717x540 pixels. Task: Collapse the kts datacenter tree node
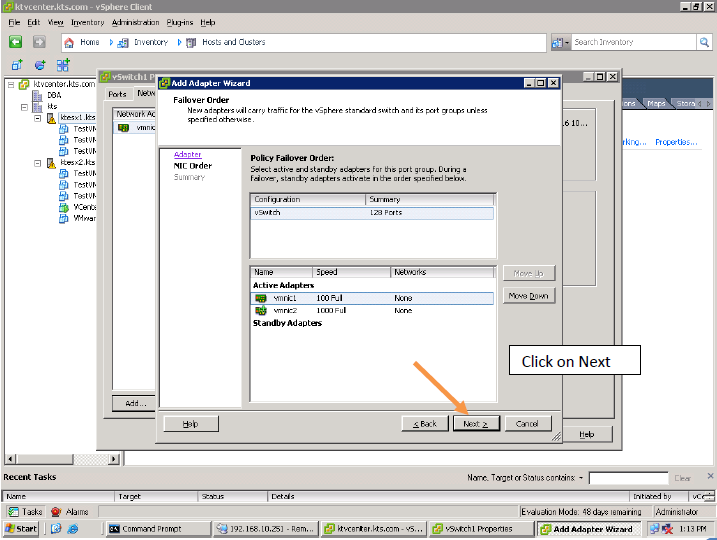24,107
